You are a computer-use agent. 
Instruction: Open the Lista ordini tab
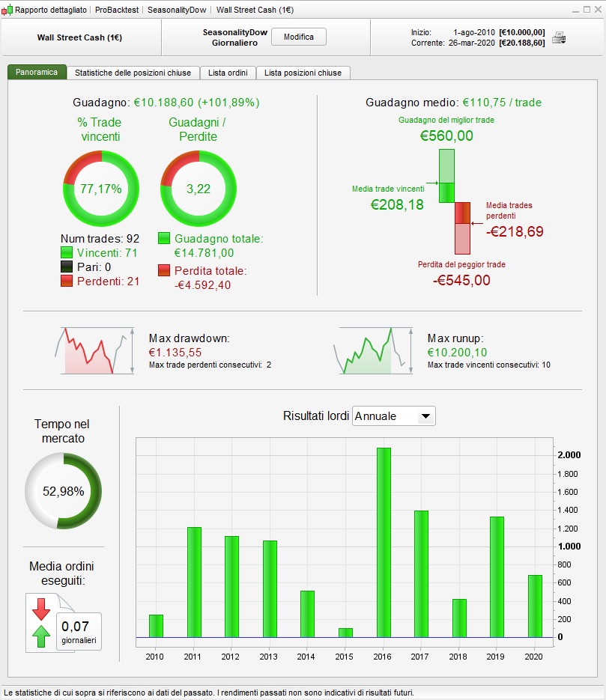tap(228, 73)
